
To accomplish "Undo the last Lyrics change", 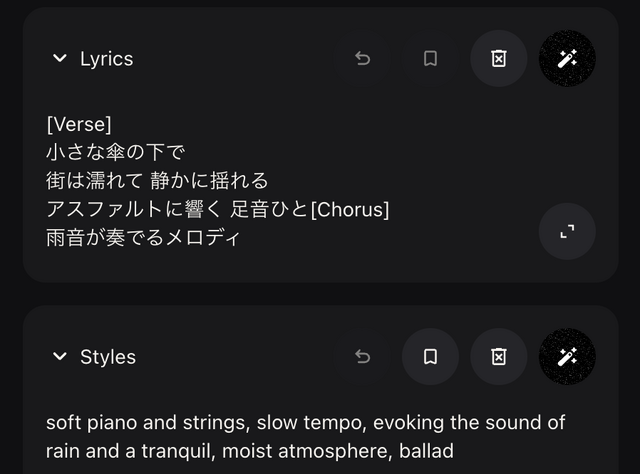I will (x=363, y=59).
